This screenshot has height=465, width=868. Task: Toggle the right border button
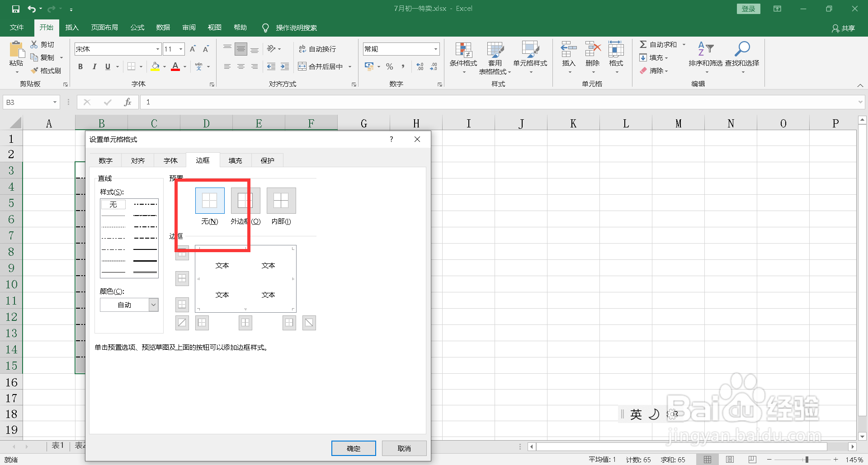click(x=289, y=323)
